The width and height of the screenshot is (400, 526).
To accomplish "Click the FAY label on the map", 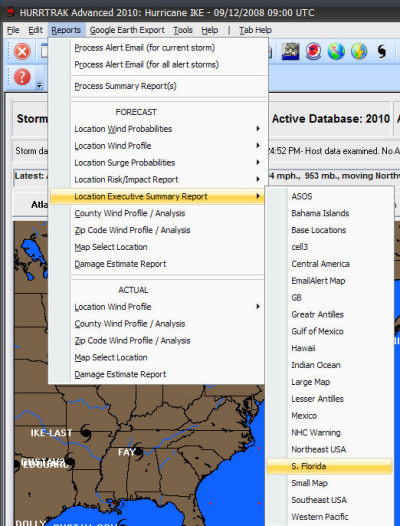I will coord(126,453).
